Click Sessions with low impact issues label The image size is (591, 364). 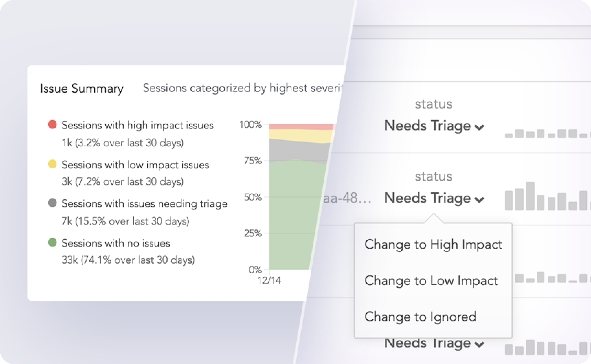pyautogui.click(x=135, y=165)
